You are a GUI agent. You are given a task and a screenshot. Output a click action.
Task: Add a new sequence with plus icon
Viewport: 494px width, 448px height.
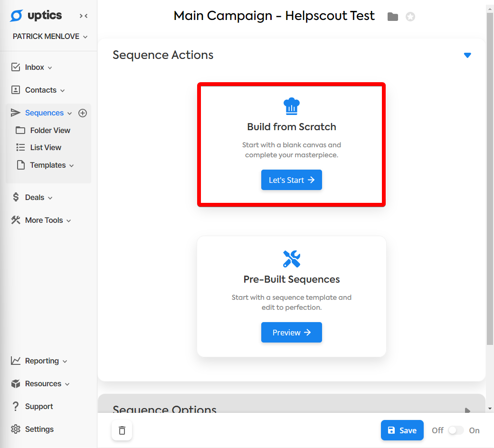pyautogui.click(x=83, y=113)
